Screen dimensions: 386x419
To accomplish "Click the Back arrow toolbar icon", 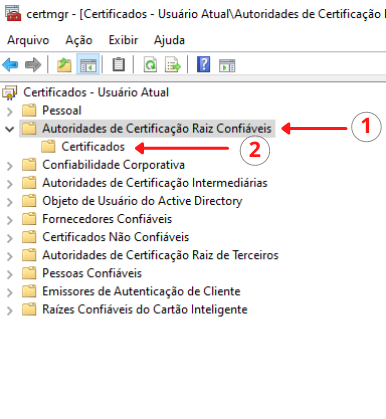I will (10, 64).
